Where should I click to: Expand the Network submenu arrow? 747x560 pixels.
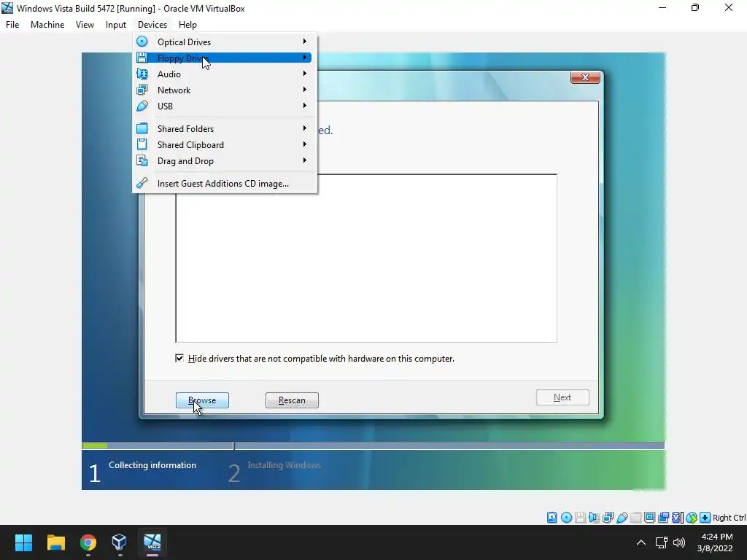pyautogui.click(x=304, y=90)
